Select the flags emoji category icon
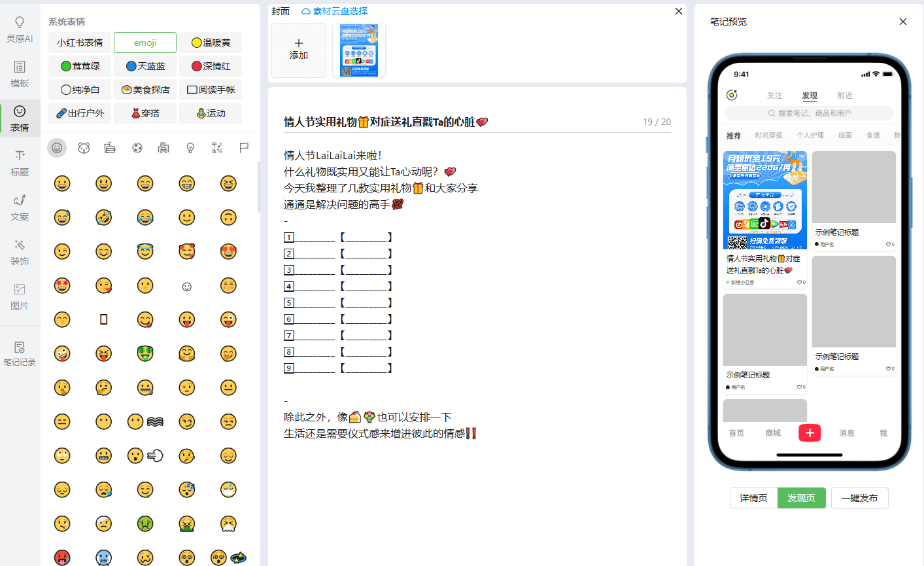 [x=244, y=148]
